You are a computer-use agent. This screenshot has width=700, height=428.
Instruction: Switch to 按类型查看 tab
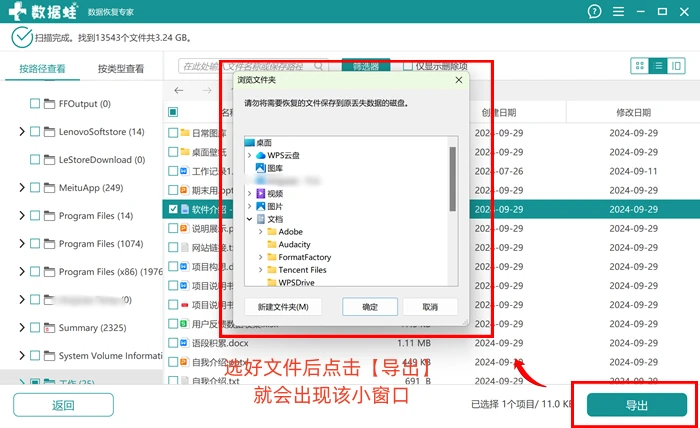pyautogui.click(x=121, y=69)
